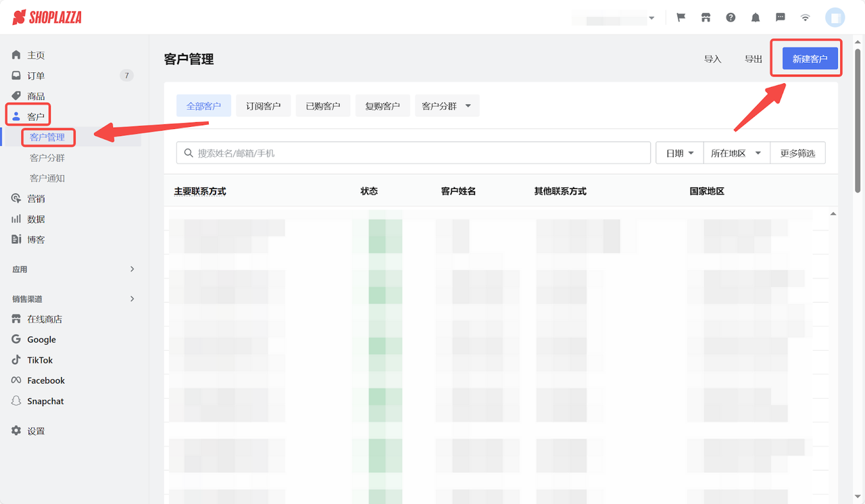This screenshot has height=504, width=865.
Task: Expand the 客户分群 dropdown tab
Action: 447,105
